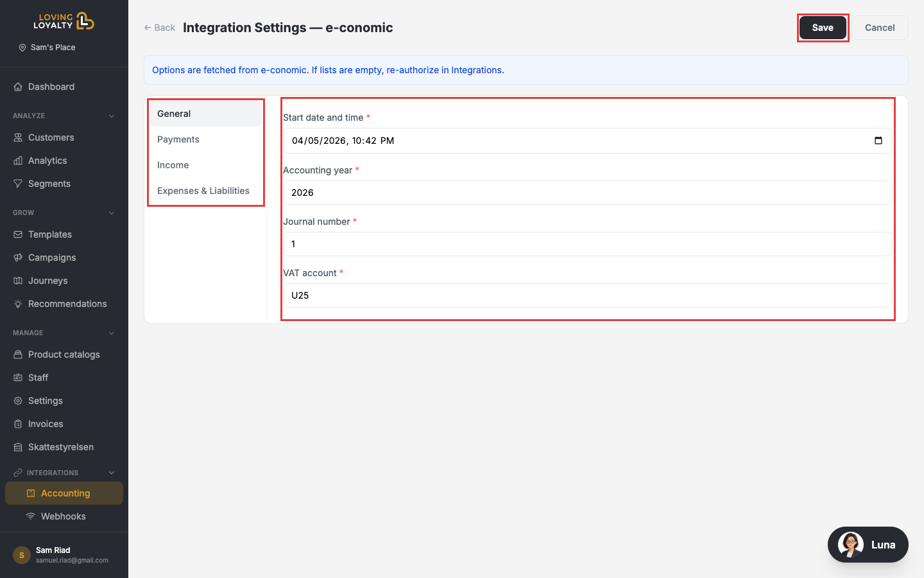
Task: Open the Expenses & Liabilities tab
Action: pos(205,191)
